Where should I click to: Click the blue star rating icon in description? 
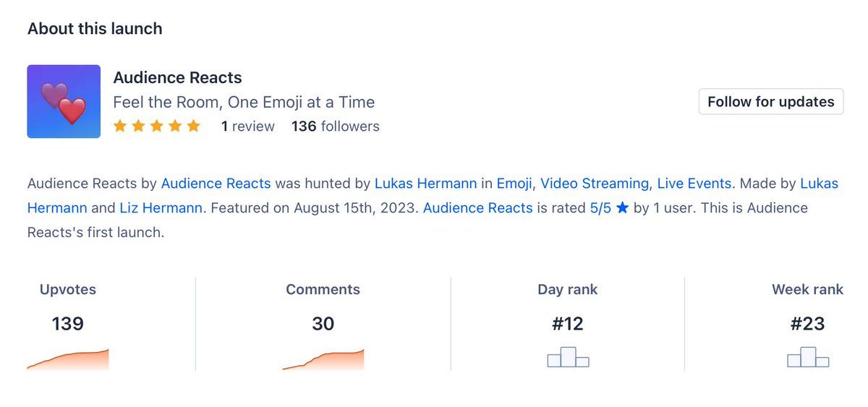[622, 208]
